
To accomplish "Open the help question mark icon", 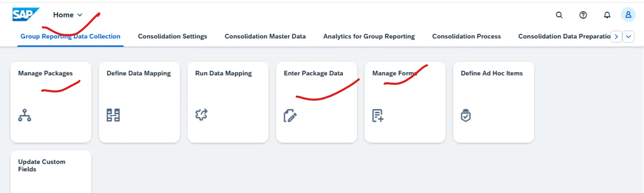I will [583, 15].
